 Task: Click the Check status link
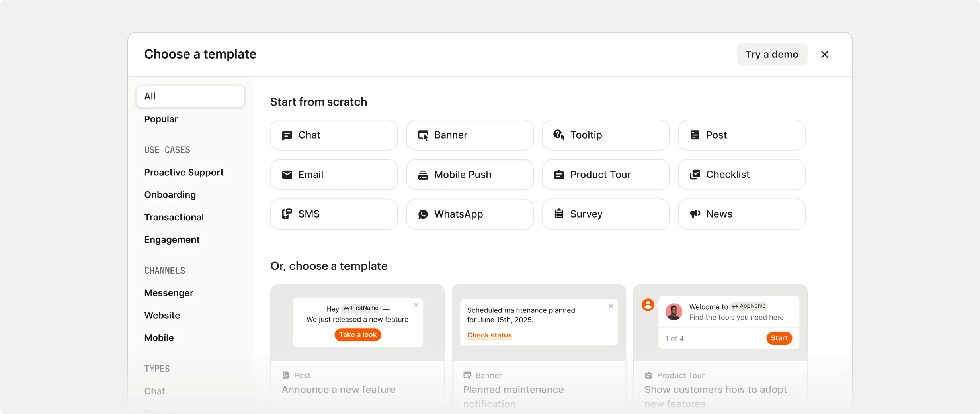point(489,335)
